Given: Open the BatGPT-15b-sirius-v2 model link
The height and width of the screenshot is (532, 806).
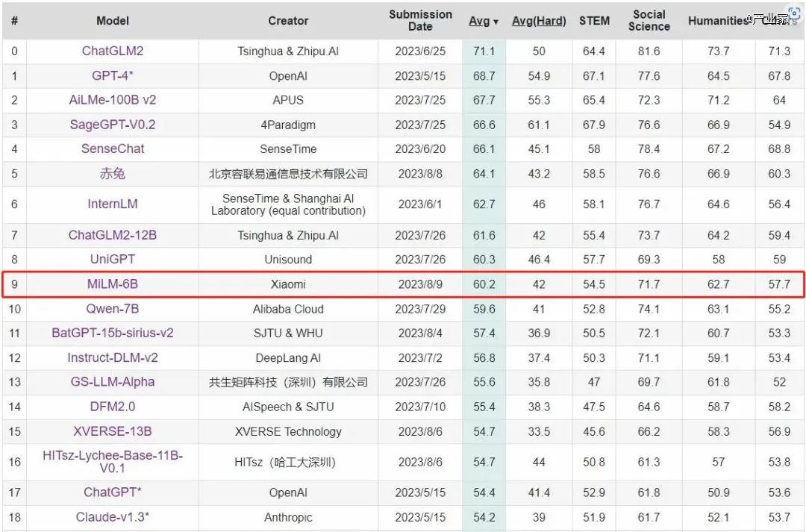Looking at the screenshot, I should click(113, 333).
